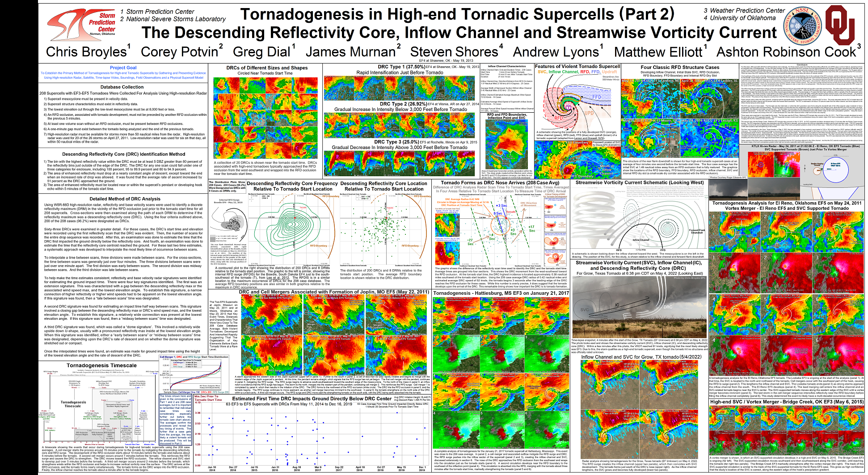Open the Streamwise Vorticity Current Schematic diagram
This screenshot has width=868, height=475.
pyautogui.click(x=639, y=219)
